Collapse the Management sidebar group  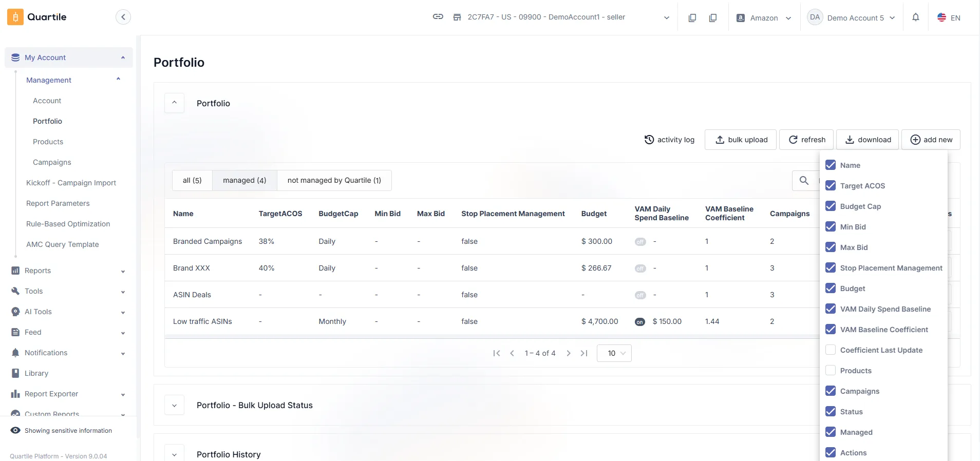tap(119, 80)
